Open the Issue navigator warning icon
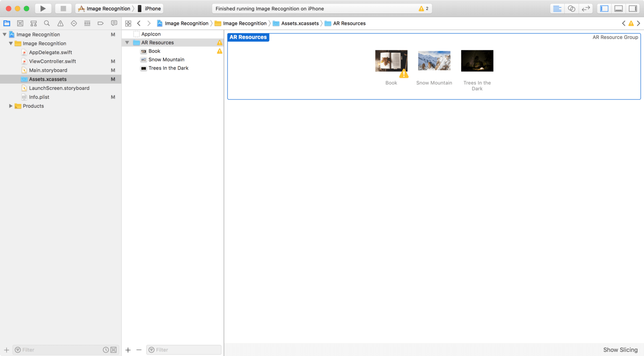 click(x=60, y=23)
